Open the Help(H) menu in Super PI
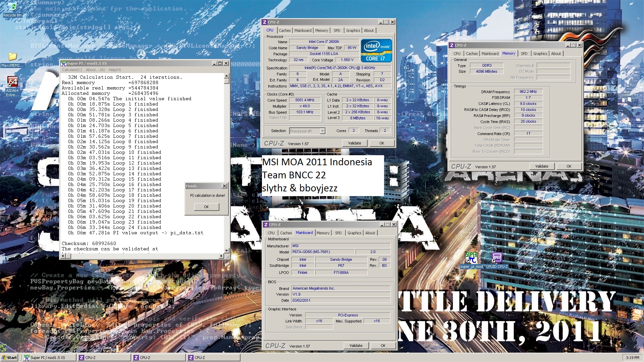The height and width of the screenshot is (362, 644). tap(114, 70)
